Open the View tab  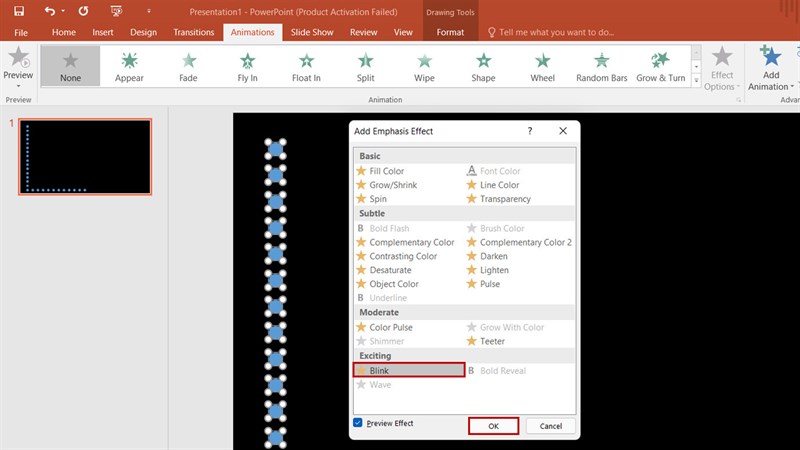pos(403,32)
